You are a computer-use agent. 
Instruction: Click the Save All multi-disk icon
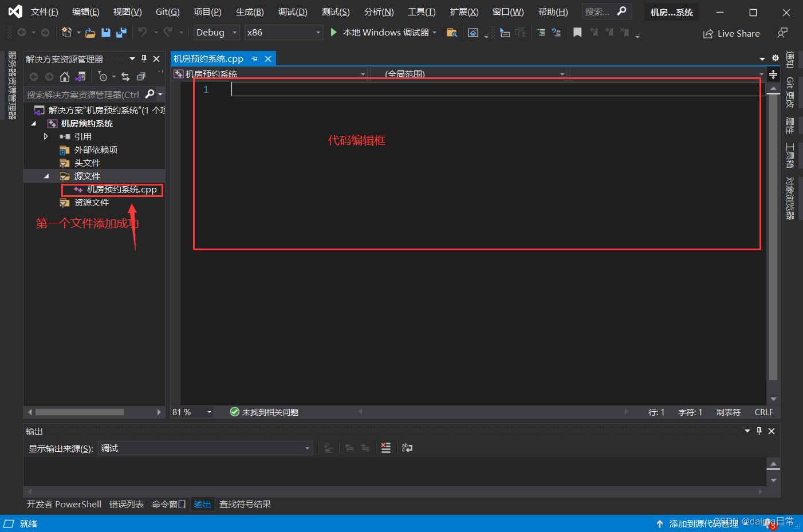tap(121, 33)
